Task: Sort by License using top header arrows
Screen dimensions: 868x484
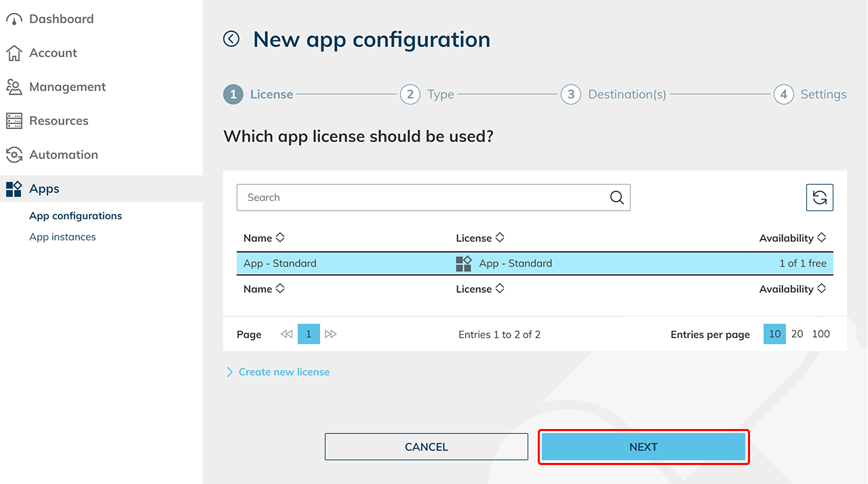Action: click(500, 238)
